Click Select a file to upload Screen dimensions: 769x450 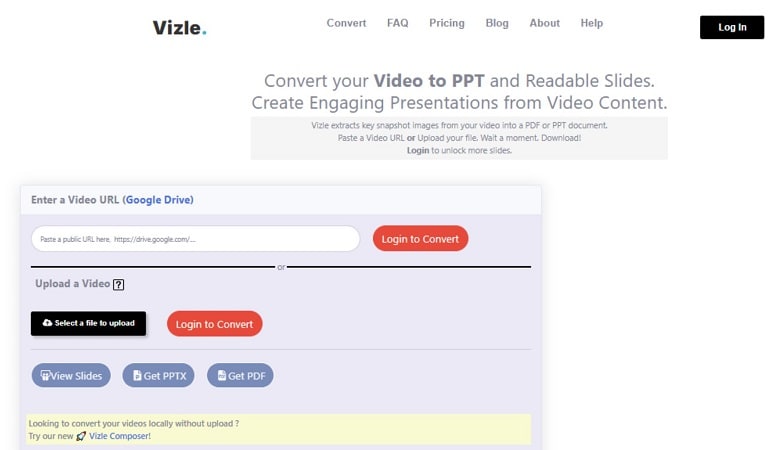(89, 323)
